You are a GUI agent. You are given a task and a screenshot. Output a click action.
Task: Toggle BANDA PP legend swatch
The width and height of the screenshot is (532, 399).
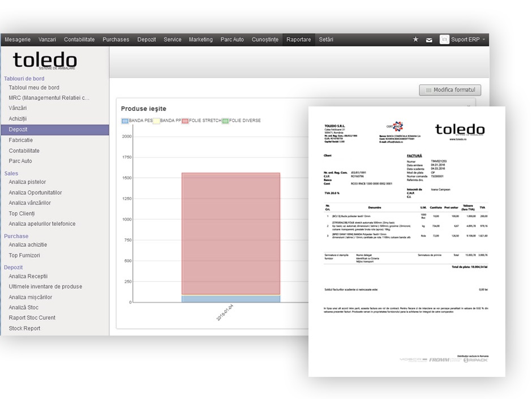click(x=156, y=121)
